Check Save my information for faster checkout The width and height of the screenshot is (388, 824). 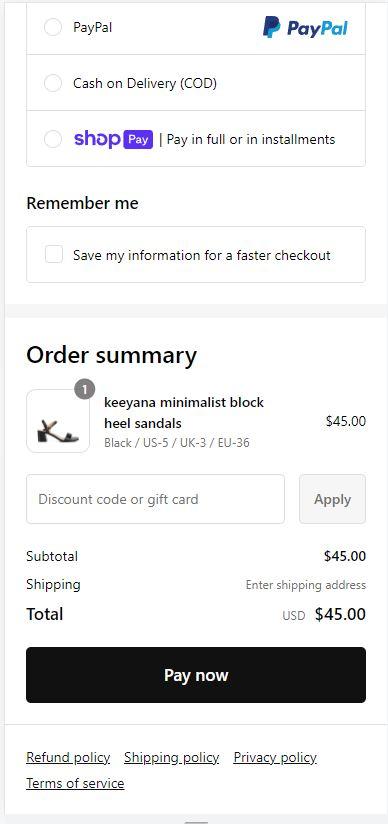pos(54,255)
